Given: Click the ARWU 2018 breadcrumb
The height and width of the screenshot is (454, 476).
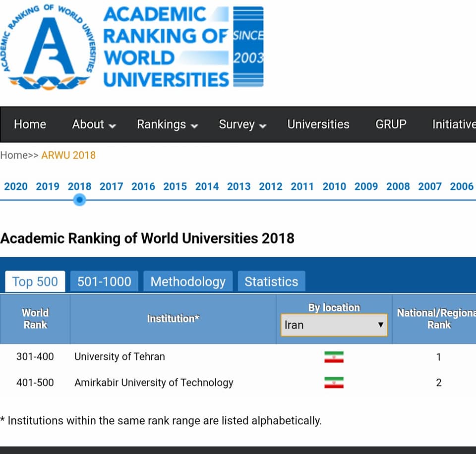Looking at the screenshot, I should pos(68,155).
